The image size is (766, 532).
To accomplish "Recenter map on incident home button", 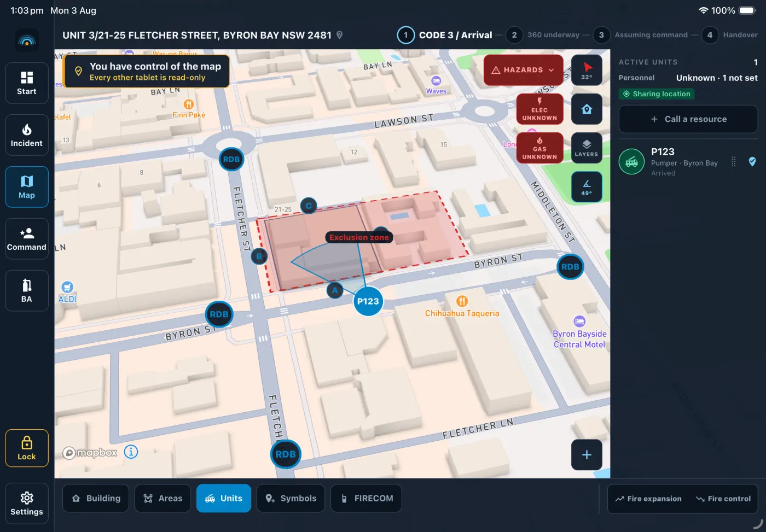I will click(587, 109).
